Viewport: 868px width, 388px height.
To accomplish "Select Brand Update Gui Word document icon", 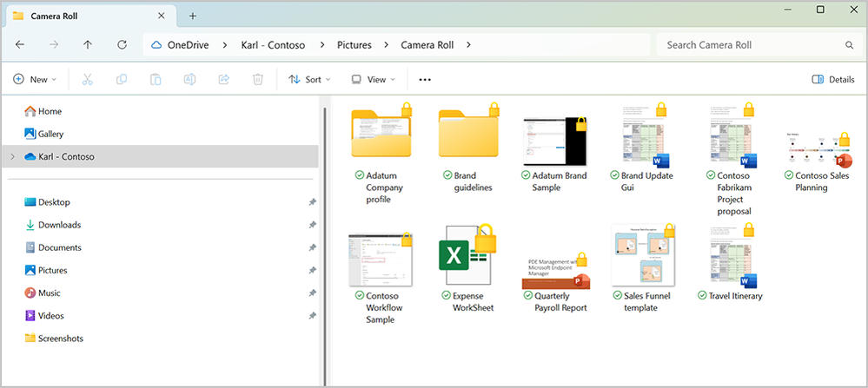I will pos(643,135).
